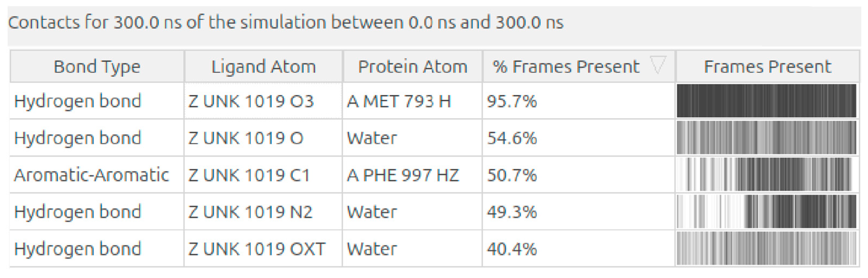Click the frames timeline bar for MET 793
Screen dimensions: 868x278
766,101
